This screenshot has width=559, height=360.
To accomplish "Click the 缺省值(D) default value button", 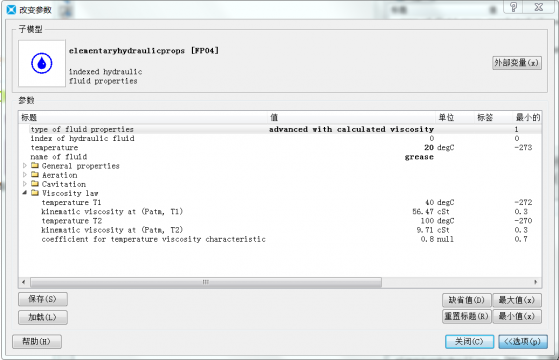I will tap(467, 300).
